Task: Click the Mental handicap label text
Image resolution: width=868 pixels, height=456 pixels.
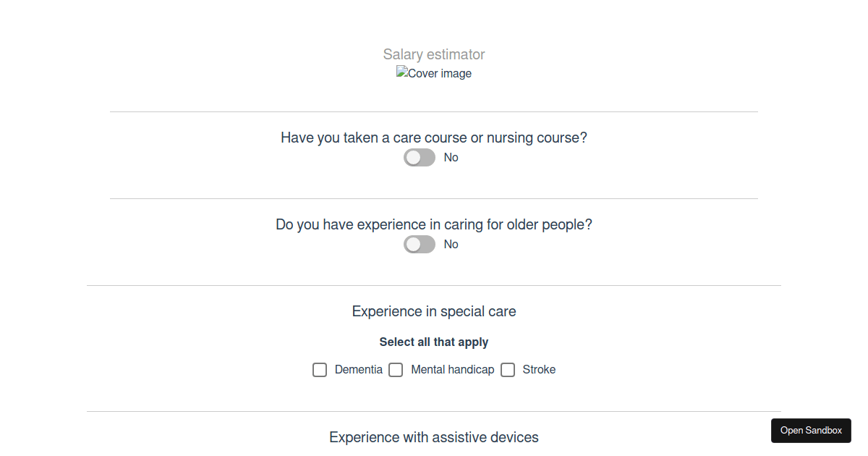Action: (x=452, y=369)
